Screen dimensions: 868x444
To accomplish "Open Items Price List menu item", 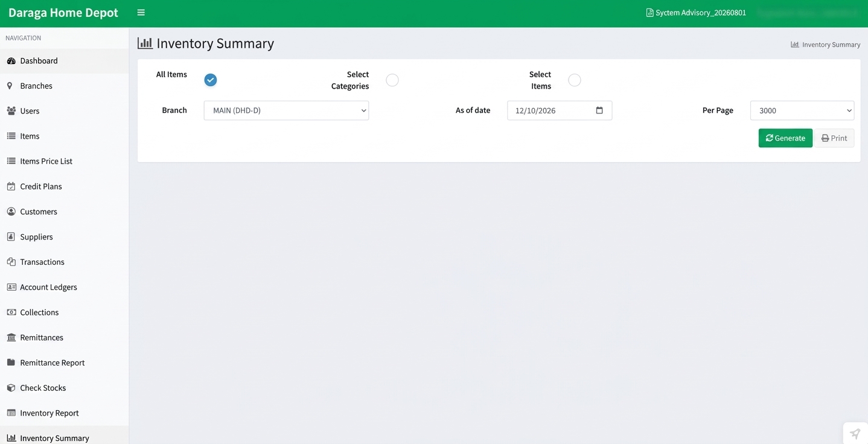I will click(x=64, y=161).
